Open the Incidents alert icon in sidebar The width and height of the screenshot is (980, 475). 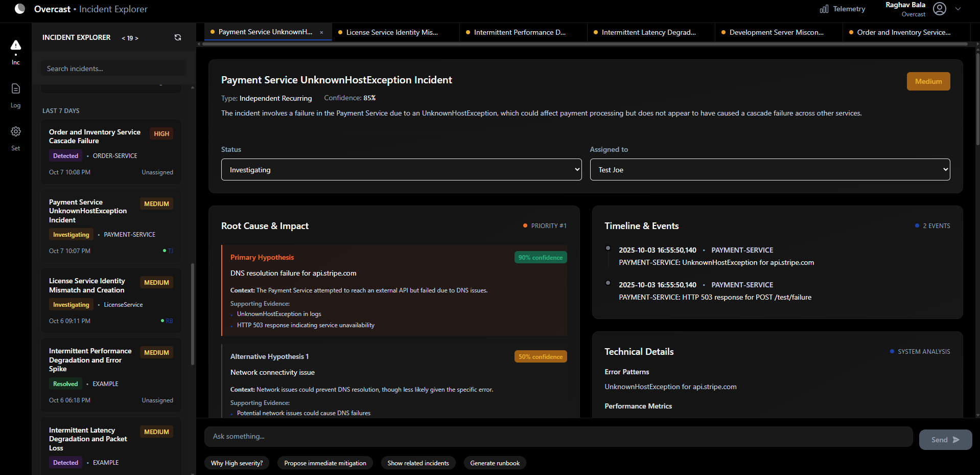pos(16,46)
